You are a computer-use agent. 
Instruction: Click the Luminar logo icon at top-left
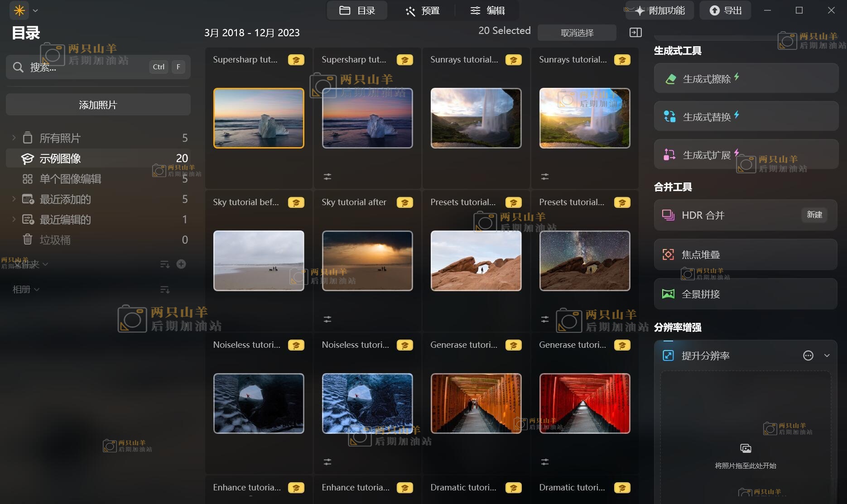pos(19,10)
